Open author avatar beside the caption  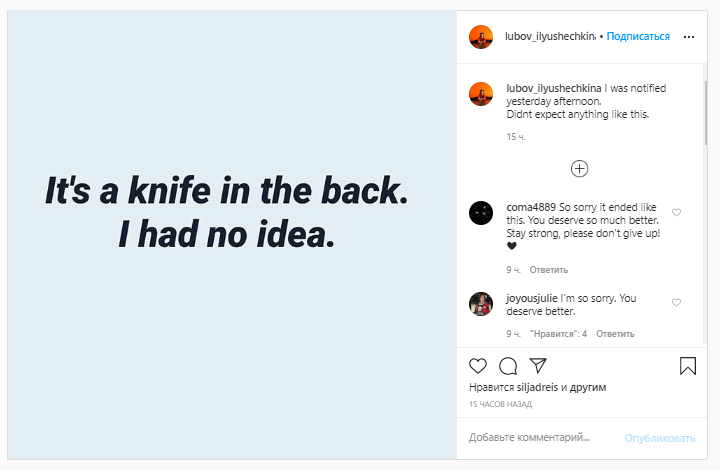pos(481,94)
